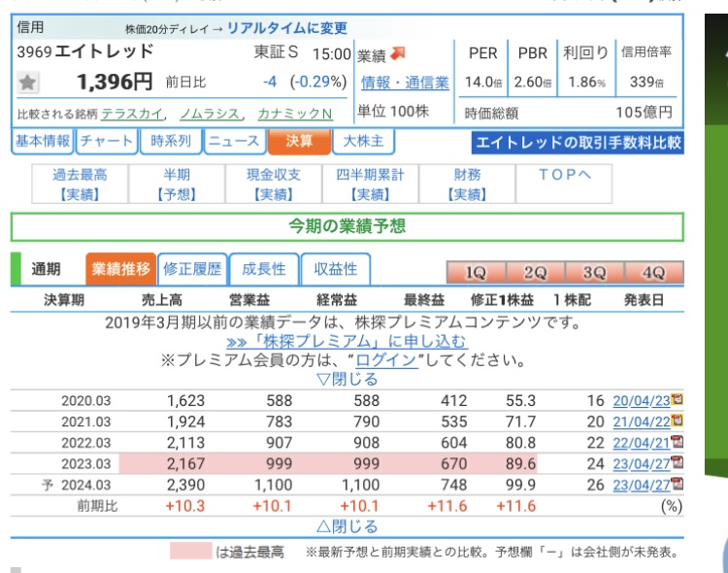Screen dimensions: 728x573
Task: Open the 大株主 tab
Action: click(364, 141)
